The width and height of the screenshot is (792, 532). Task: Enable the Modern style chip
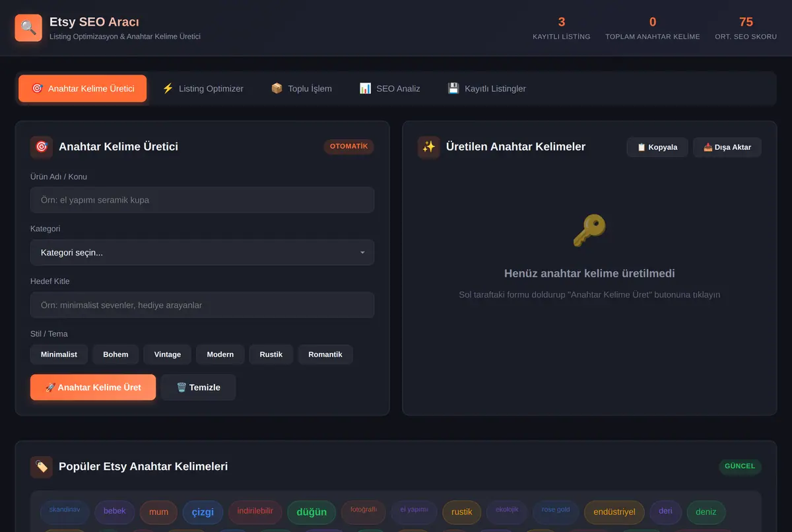coord(220,354)
